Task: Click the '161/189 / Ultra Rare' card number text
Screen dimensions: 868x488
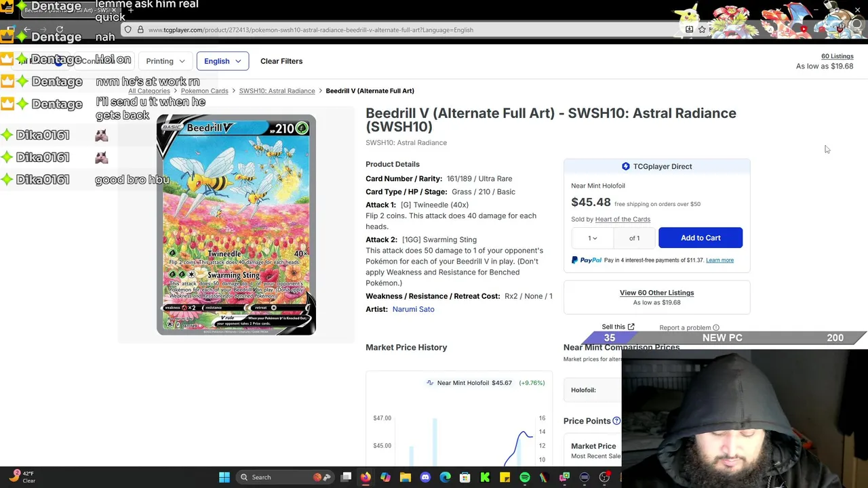Action: (479, 179)
